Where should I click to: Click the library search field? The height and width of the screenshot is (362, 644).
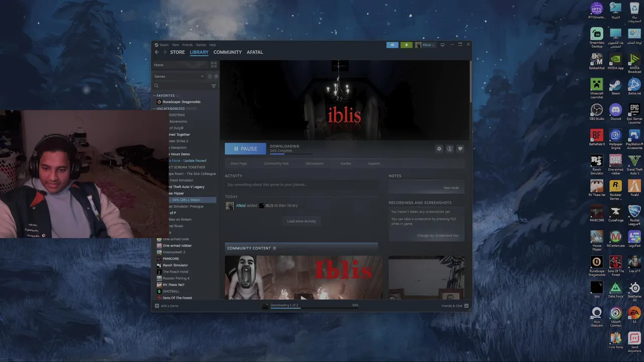coord(182,86)
